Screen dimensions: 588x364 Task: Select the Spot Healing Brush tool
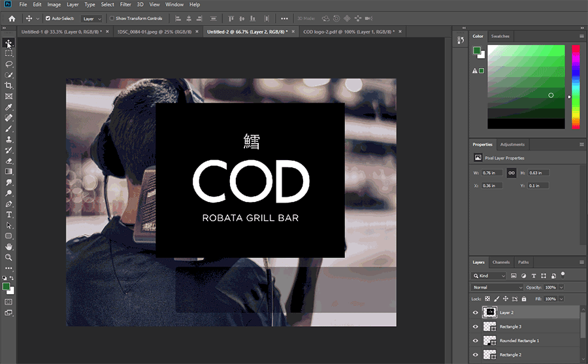coord(8,118)
